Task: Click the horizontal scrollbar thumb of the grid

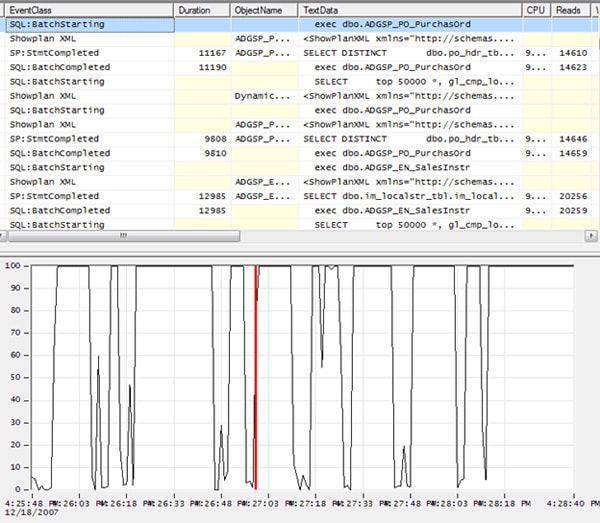Action: (124, 236)
